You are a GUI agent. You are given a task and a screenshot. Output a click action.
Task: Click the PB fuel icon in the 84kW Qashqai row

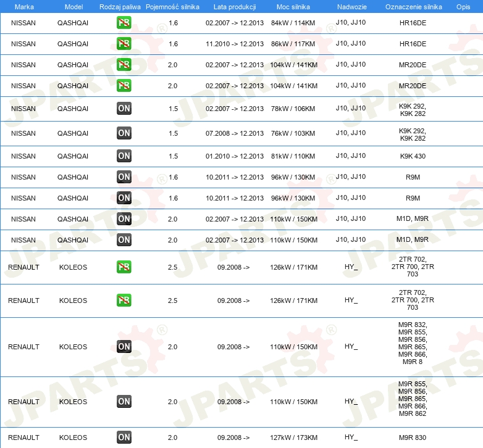(x=124, y=23)
